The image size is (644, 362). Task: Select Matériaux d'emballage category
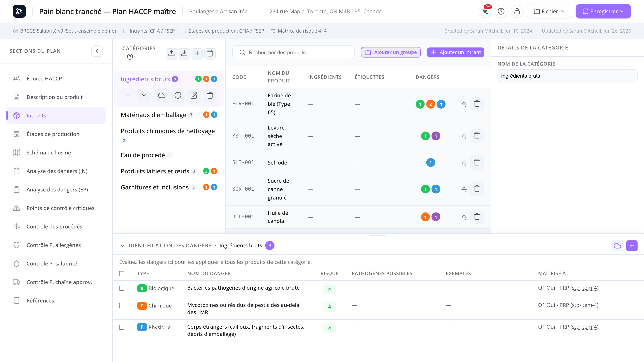pos(169,115)
